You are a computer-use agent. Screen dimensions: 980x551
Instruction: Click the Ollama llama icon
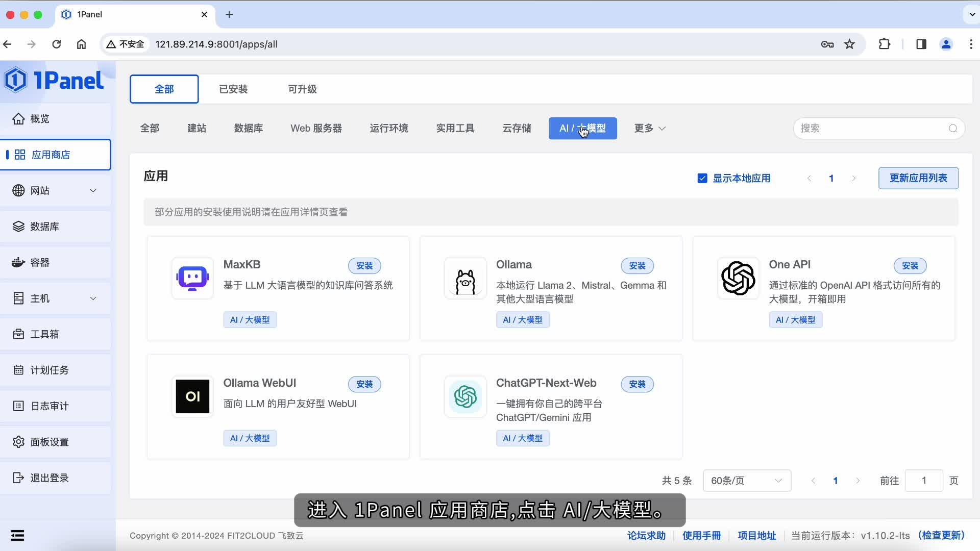coord(465,279)
